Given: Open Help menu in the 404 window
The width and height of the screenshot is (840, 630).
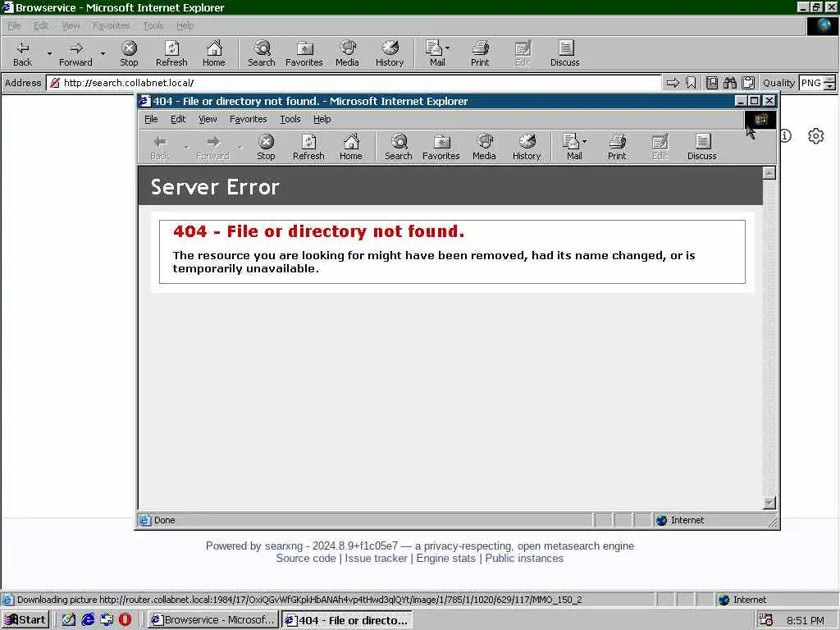Looking at the screenshot, I should pyautogui.click(x=322, y=119).
